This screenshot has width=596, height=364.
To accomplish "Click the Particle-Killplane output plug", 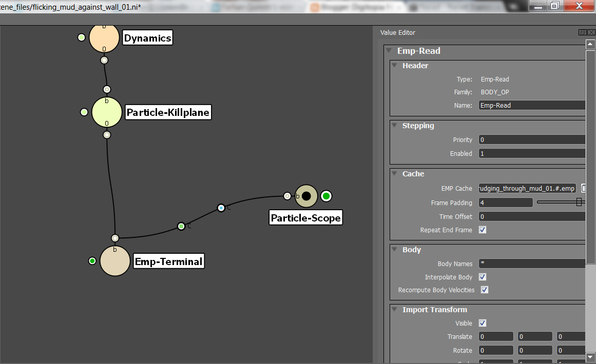I will click(107, 135).
